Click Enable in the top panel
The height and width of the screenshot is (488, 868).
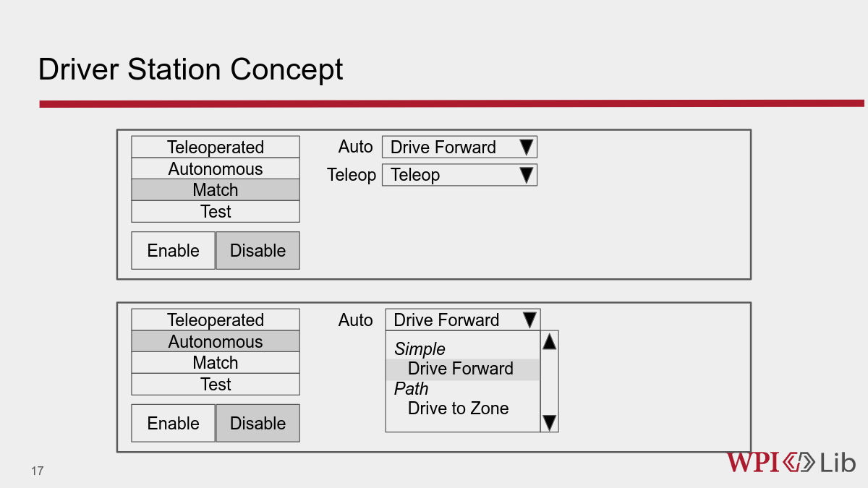174,250
